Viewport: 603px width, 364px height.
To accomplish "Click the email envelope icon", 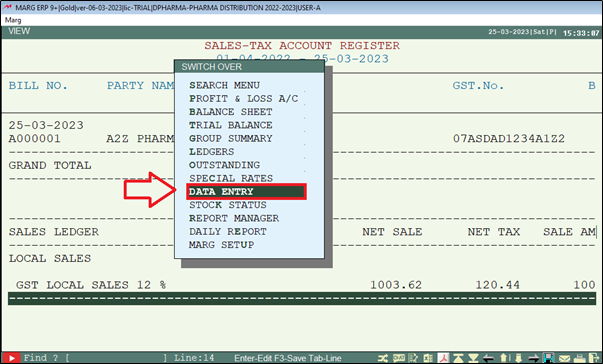I will [565, 359].
